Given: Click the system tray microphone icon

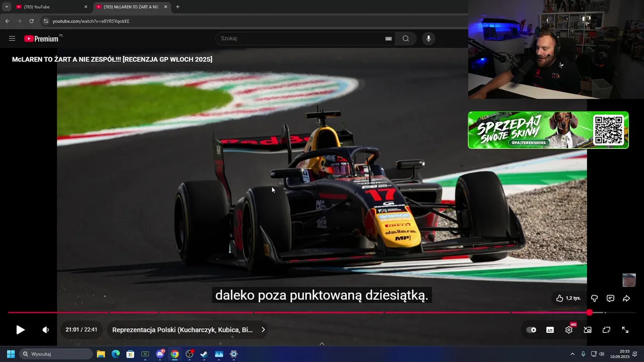Looking at the screenshot, I should tap(583, 354).
